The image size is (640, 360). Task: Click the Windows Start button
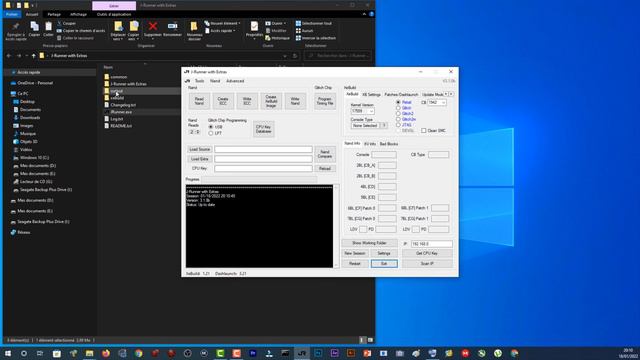point(7,353)
